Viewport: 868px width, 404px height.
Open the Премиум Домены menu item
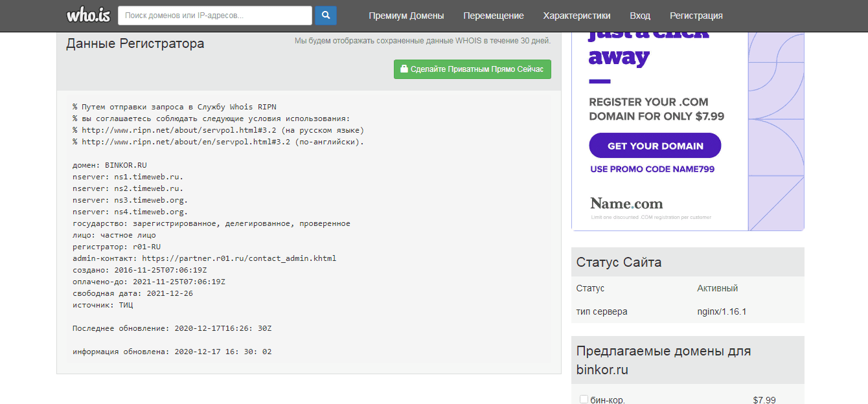click(x=406, y=16)
